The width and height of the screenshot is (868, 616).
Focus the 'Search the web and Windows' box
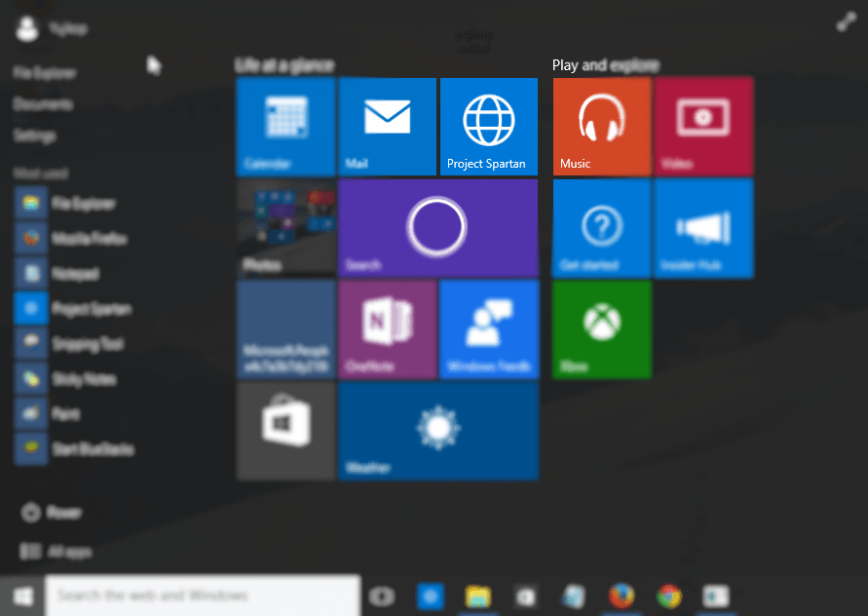tap(203, 596)
